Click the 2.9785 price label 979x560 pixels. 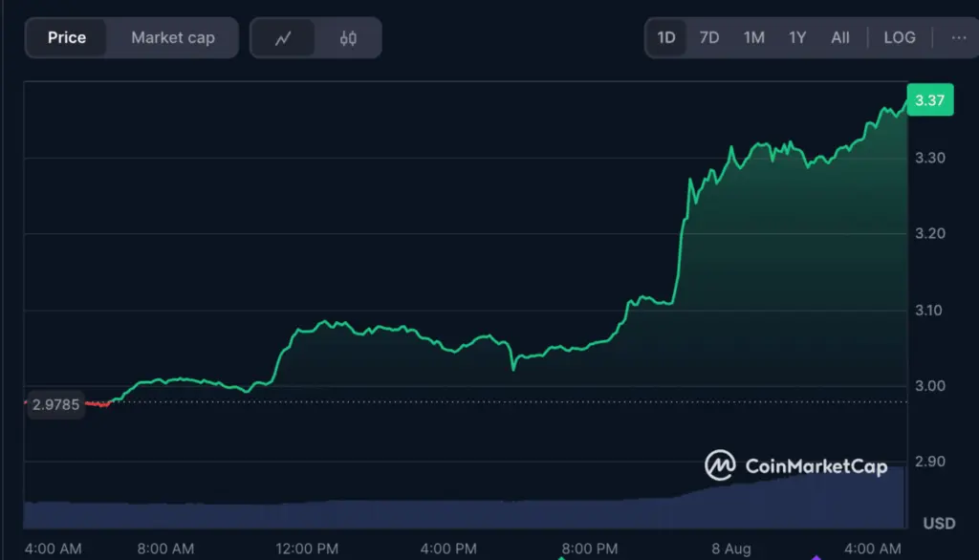55,404
